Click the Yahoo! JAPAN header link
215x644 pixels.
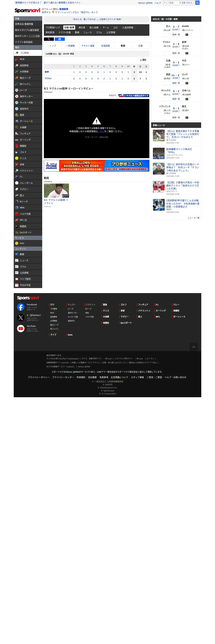(x=145, y=3)
